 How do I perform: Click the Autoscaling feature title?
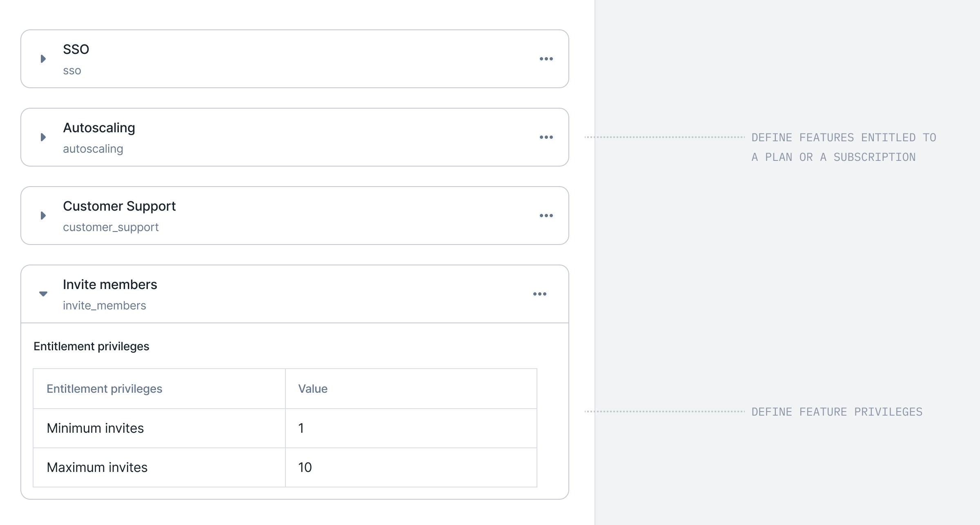pos(99,128)
